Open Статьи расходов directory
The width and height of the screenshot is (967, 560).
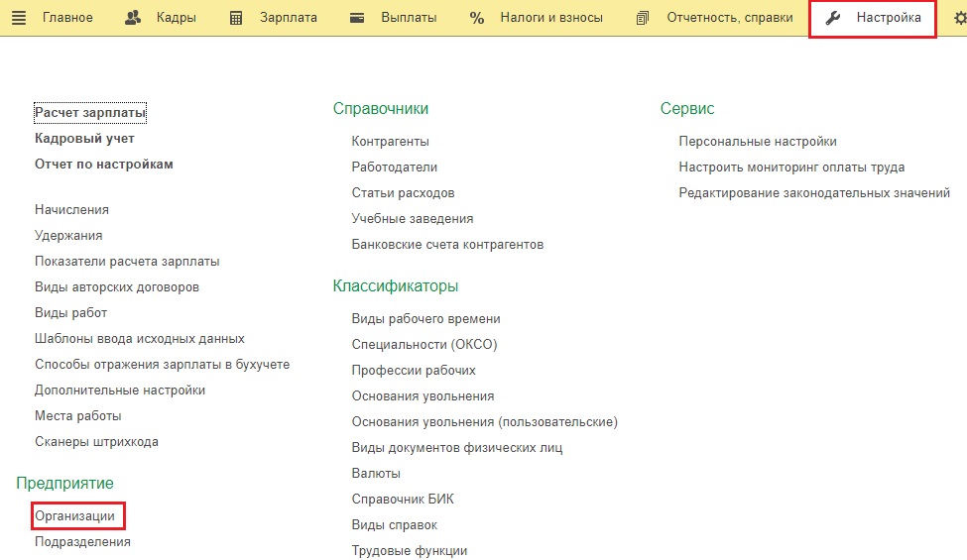(x=403, y=193)
